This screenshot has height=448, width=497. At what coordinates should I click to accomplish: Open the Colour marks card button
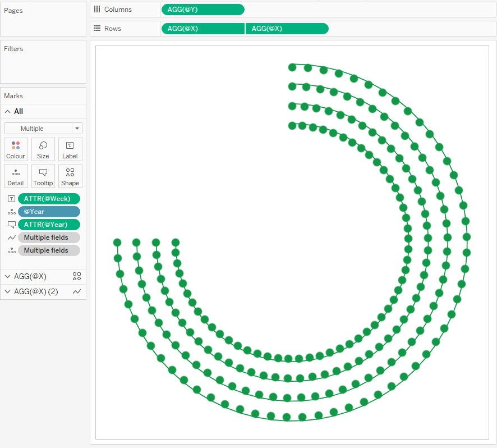(15, 149)
